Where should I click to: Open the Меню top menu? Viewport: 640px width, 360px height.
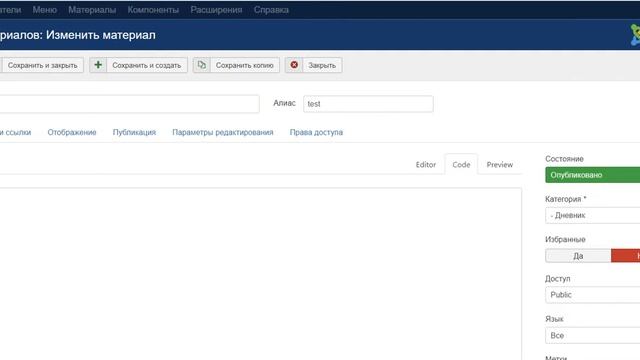tap(44, 10)
